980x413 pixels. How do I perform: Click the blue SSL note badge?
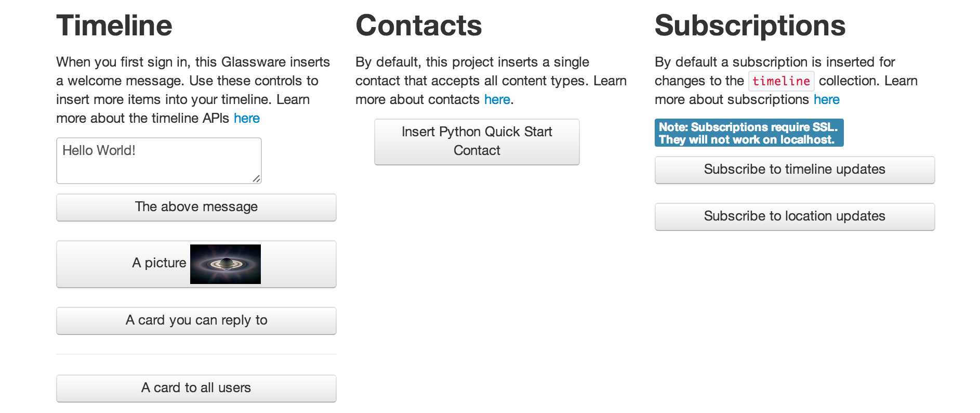click(749, 133)
